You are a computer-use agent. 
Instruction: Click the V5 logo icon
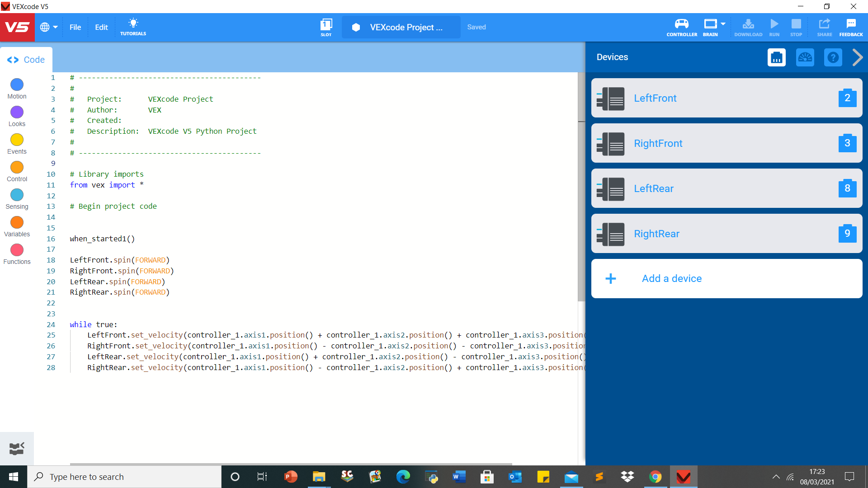pyautogui.click(x=17, y=27)
